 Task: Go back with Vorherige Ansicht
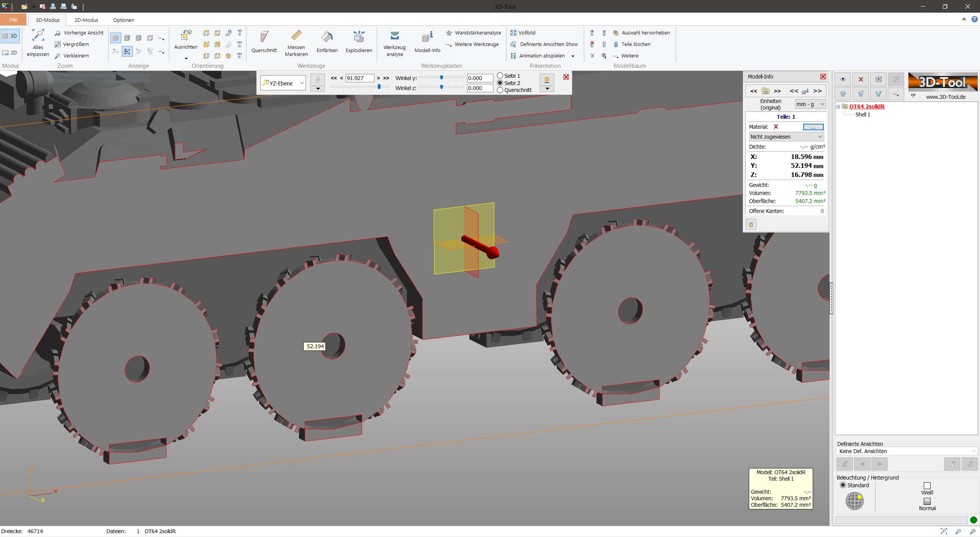[x=79, y=33]
